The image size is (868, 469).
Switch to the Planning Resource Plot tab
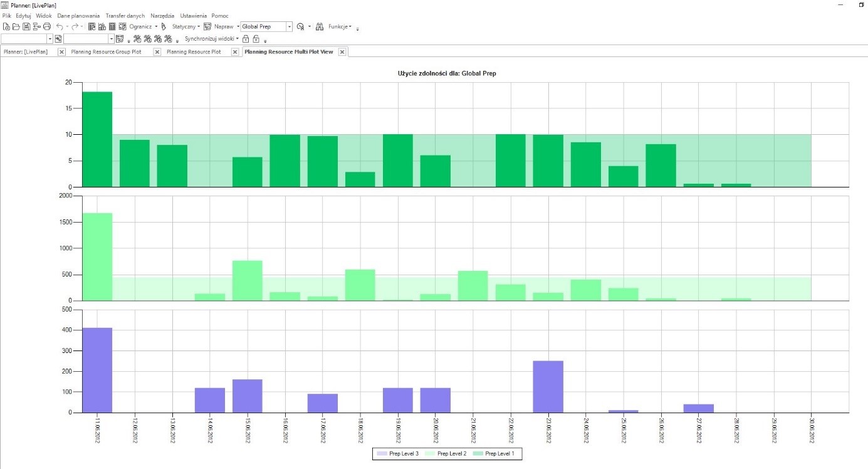tap(193, 52)
